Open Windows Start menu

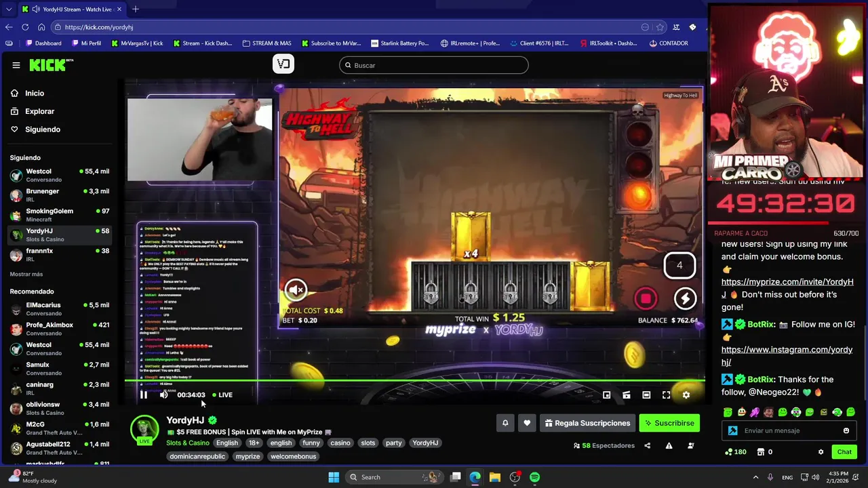coord(334,477)
